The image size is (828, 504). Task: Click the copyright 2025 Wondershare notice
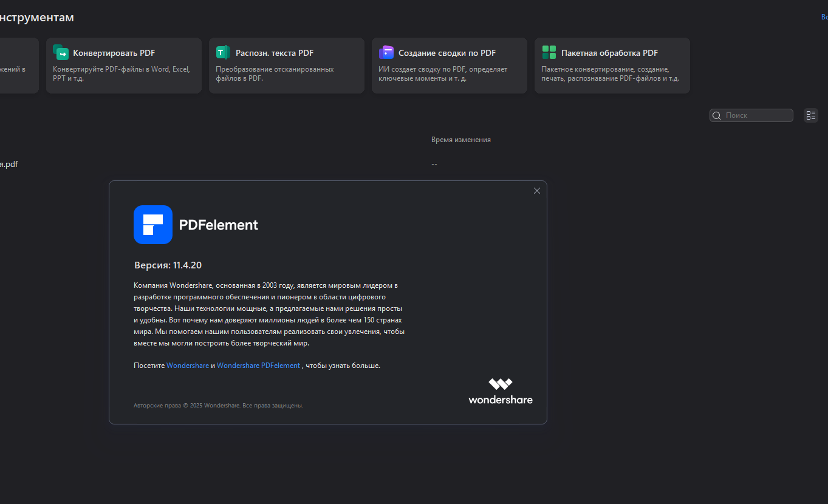pyautogui.click(x=218, y=405)
